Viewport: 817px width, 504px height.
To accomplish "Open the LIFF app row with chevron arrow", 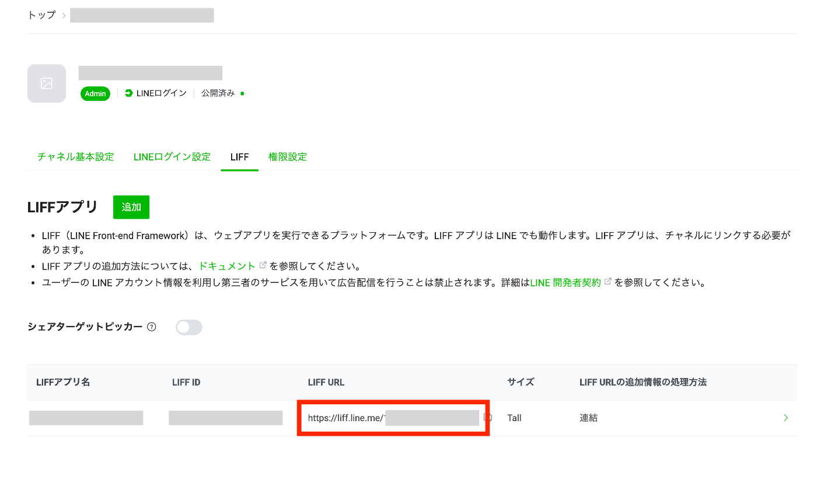I will (786, 418).
